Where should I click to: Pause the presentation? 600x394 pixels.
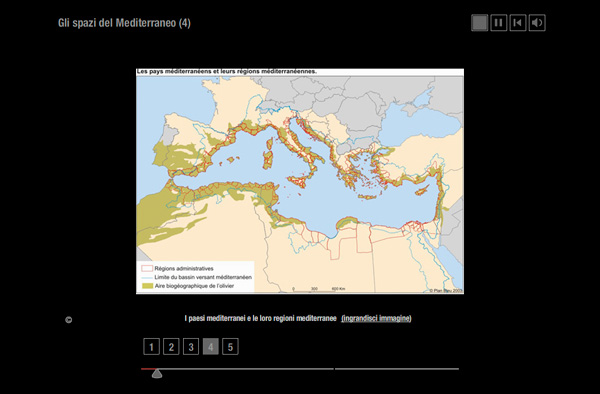point(499,23)
